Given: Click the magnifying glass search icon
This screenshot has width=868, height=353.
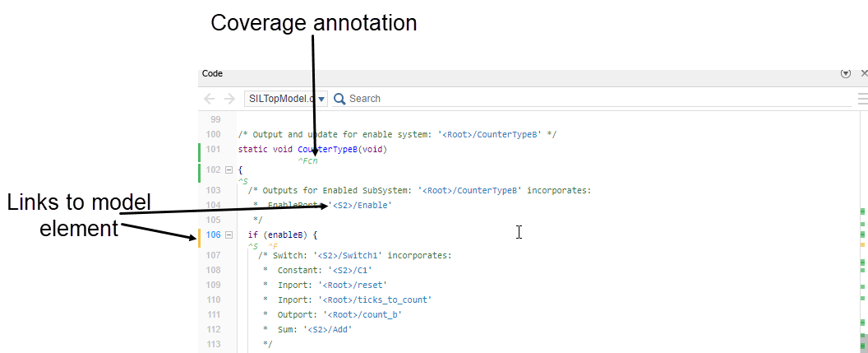Looking at the screenshot, I should click(x=339, y=99).
